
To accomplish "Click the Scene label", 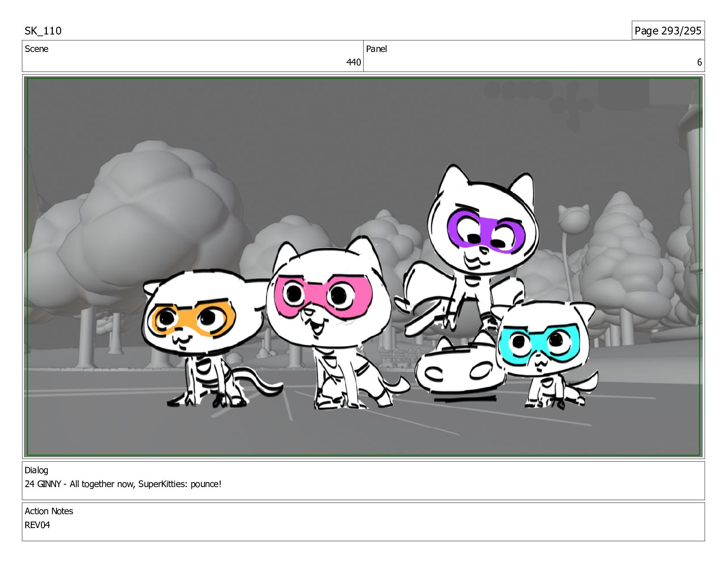I will [x=36, y=49].
